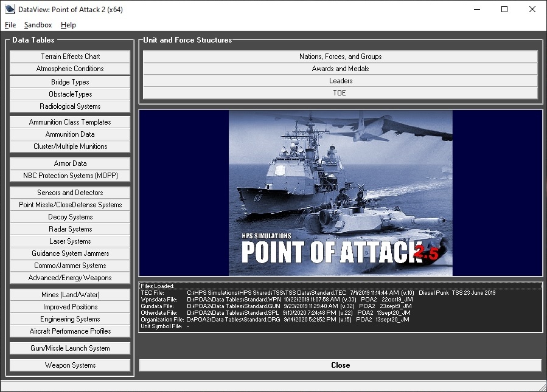Open NBC Protection Systems (MOPP)
The width and height of the screenshot is (547, 392).
[70, 176]
